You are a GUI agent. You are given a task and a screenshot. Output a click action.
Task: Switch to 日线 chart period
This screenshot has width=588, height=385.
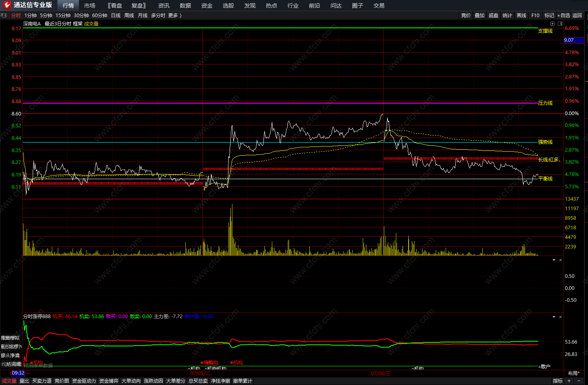(x=116, y=16)
